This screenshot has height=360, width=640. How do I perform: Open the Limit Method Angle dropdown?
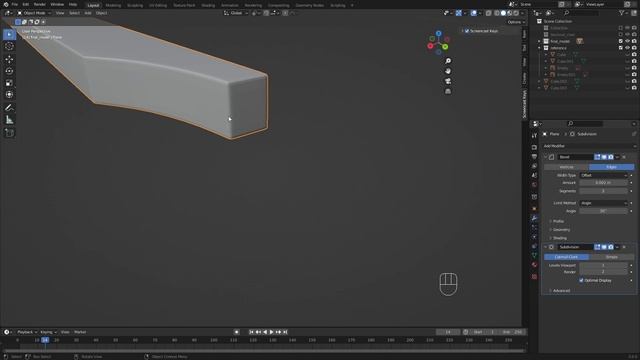[604, 203]
